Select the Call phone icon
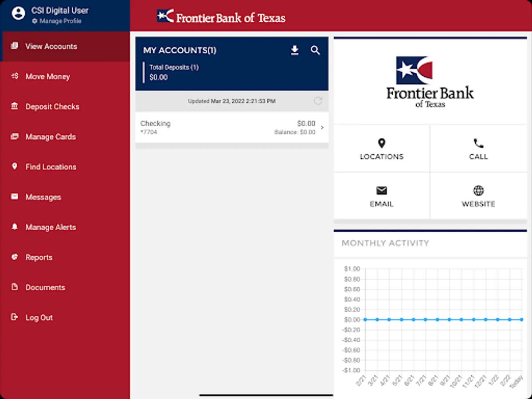Image resolution: width=532 pixels, height=399 pixels. 478,143
